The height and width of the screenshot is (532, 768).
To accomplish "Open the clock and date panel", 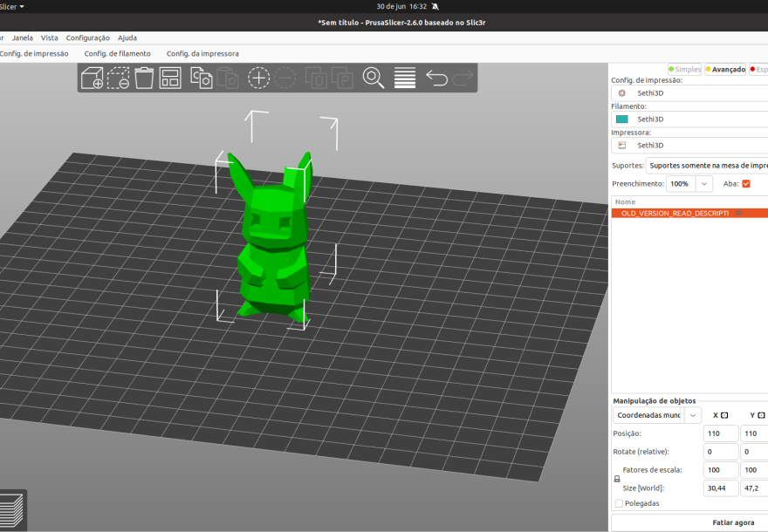I will pos(401,6).
